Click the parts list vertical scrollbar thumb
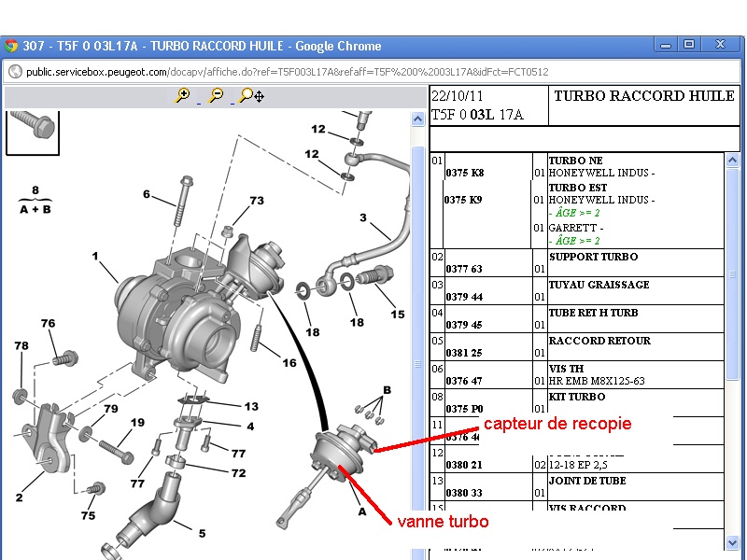This screenshot has height=560, width=747. tap(732, 273)
